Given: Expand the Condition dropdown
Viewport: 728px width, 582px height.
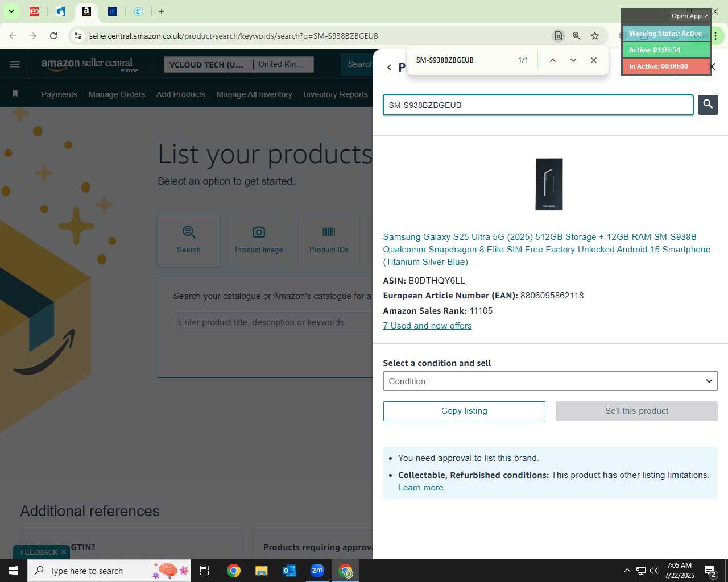Looking at the screenshot, I should click(550, 381).
